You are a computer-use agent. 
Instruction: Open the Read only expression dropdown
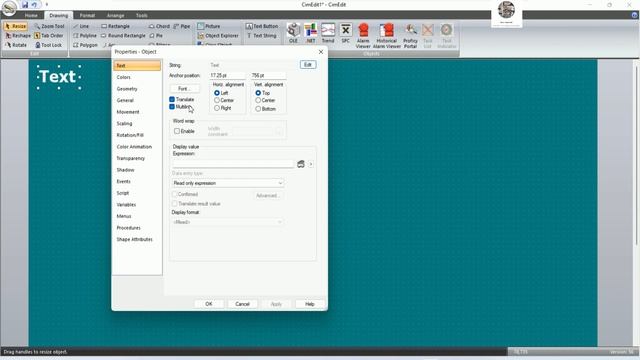pos(228,183)
